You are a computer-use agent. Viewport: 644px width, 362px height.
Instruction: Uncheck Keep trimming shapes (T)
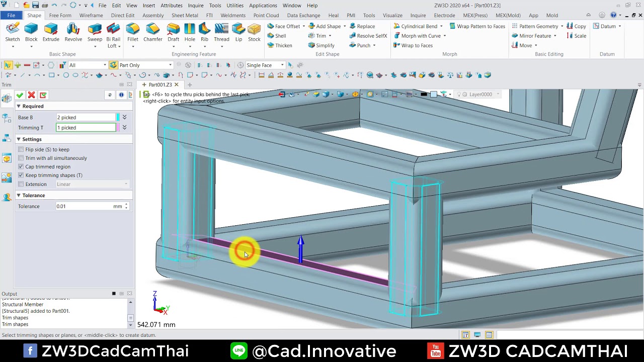21,175
